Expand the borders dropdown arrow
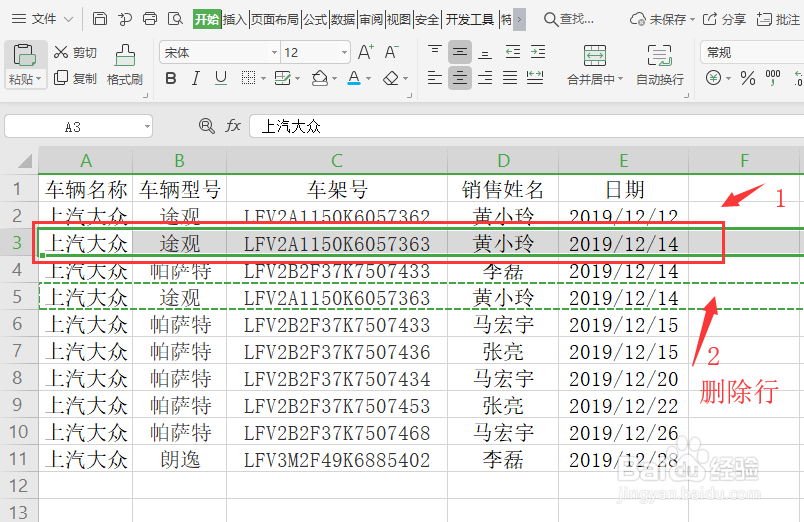804x522 pixels. point(263,78)
